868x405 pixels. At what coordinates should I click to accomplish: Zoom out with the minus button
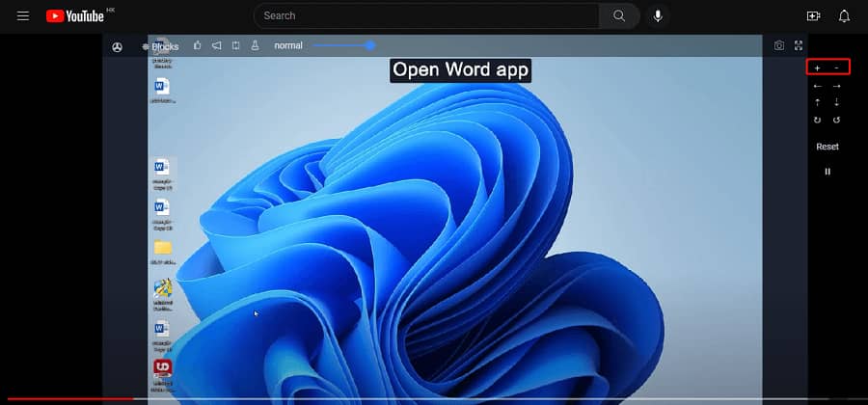click(x=836, y=68)
